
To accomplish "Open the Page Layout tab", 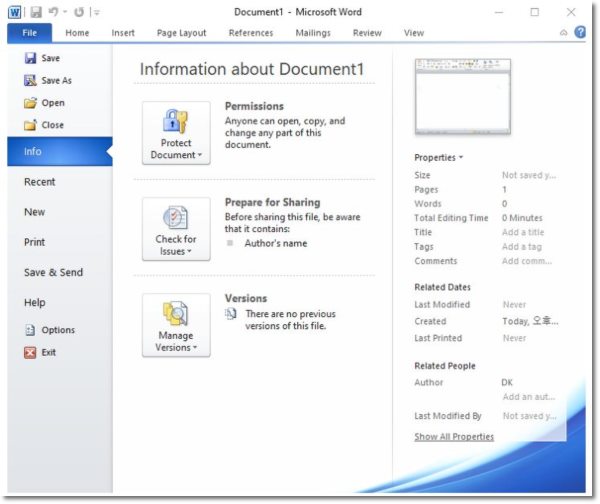I will (x=181, y=33).
